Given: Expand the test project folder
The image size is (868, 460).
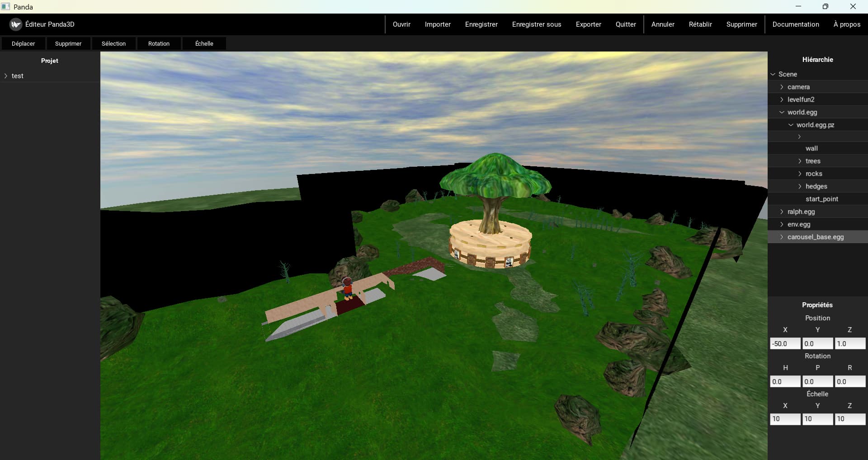Looking at the screenshot, I should pos(6,76).
